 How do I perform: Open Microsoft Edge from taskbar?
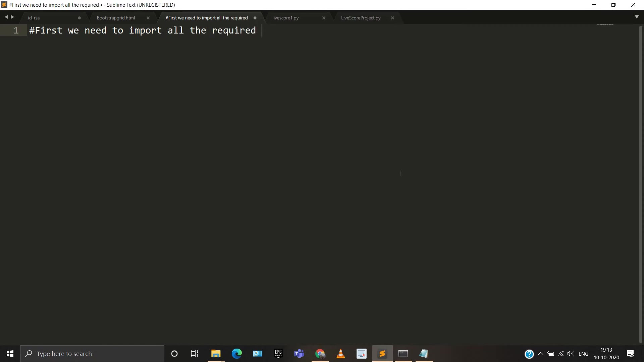[236, 354]
